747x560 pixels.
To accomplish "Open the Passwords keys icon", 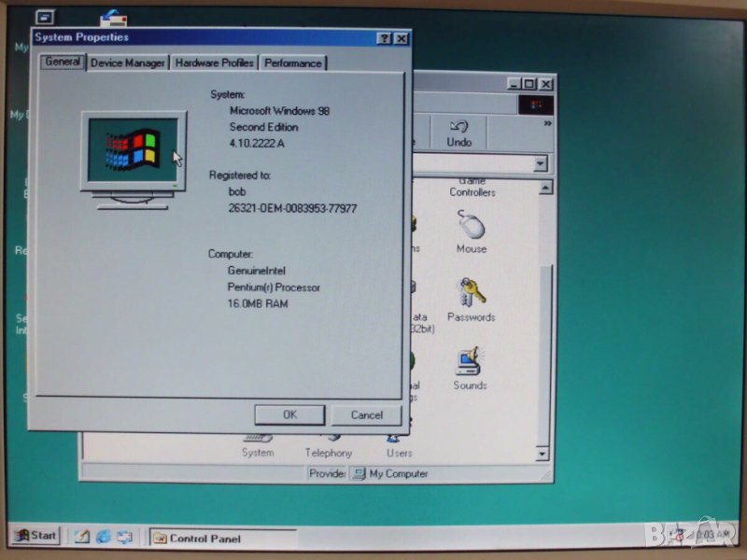I will tap(471, 295).
